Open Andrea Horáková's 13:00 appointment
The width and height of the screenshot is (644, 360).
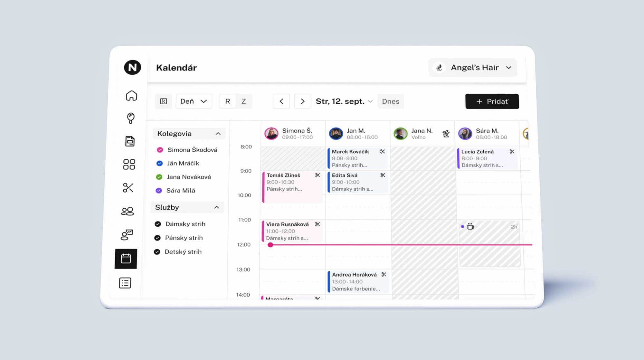(358, 282)
